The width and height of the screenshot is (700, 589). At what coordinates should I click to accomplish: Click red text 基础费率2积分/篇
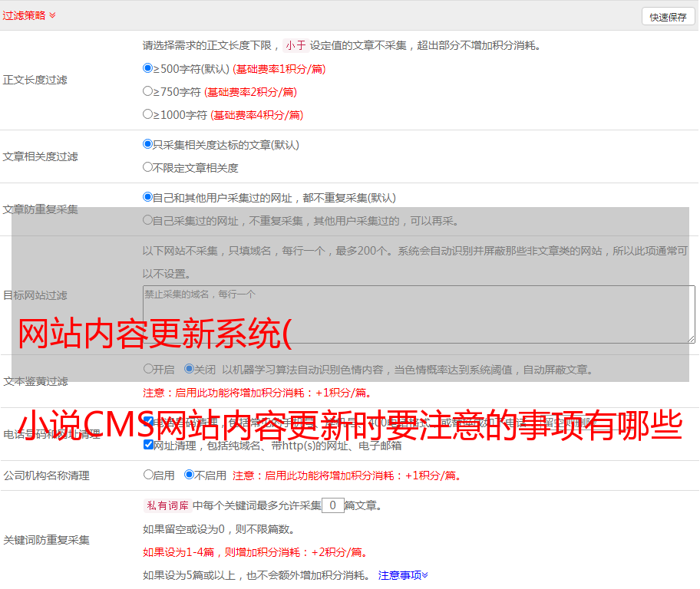(x=250, y=92)
